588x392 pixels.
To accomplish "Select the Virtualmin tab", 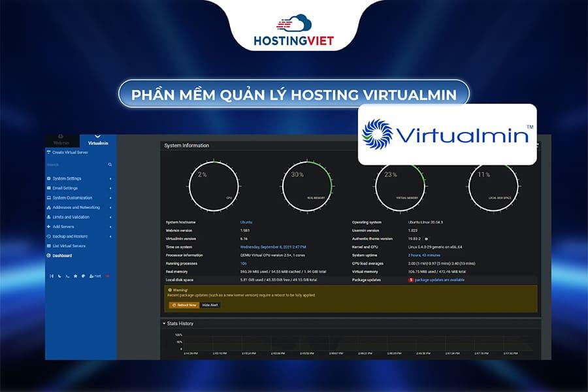I will pyautogui.click(x=98, y=142).
